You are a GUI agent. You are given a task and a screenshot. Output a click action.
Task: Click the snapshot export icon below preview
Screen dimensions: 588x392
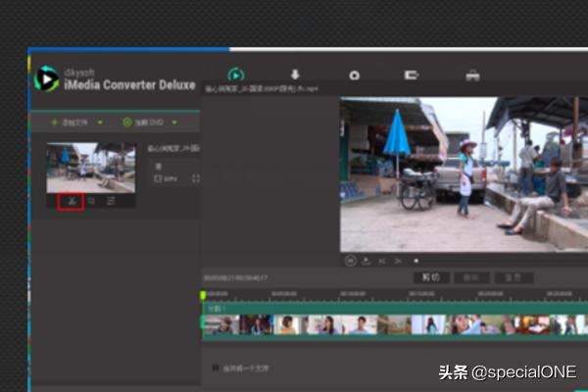(366, 261)
